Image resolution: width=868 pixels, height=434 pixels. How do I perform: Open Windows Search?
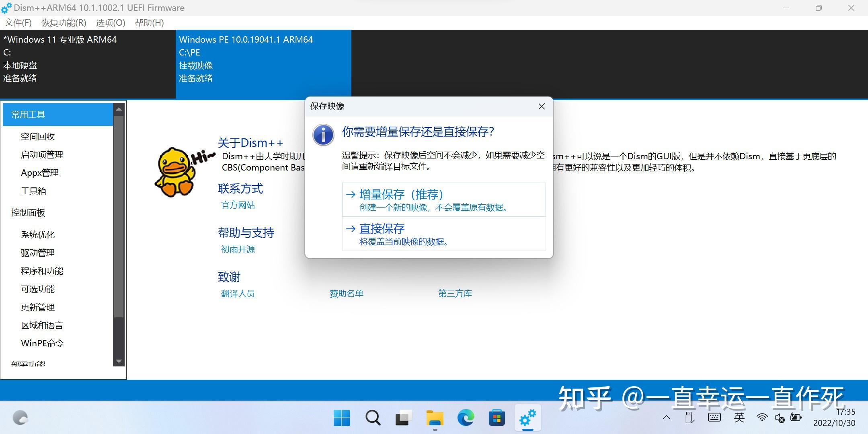[x=372, y=418]
